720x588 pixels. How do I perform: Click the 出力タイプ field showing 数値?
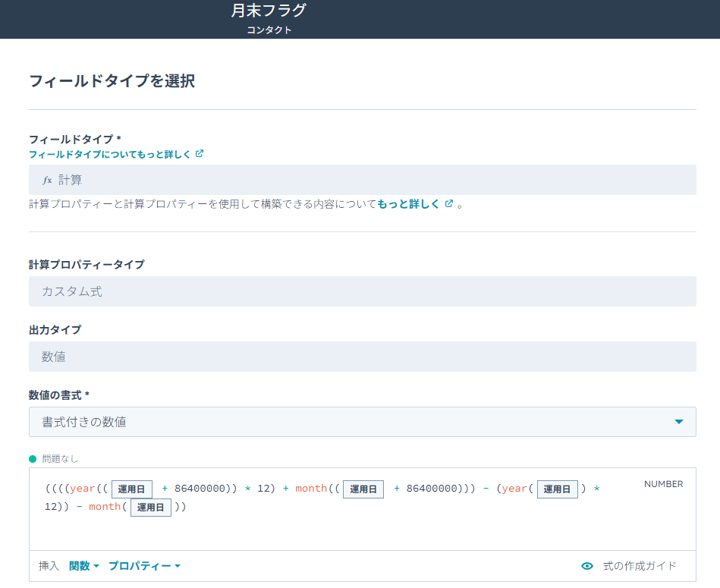coord(362,357)
